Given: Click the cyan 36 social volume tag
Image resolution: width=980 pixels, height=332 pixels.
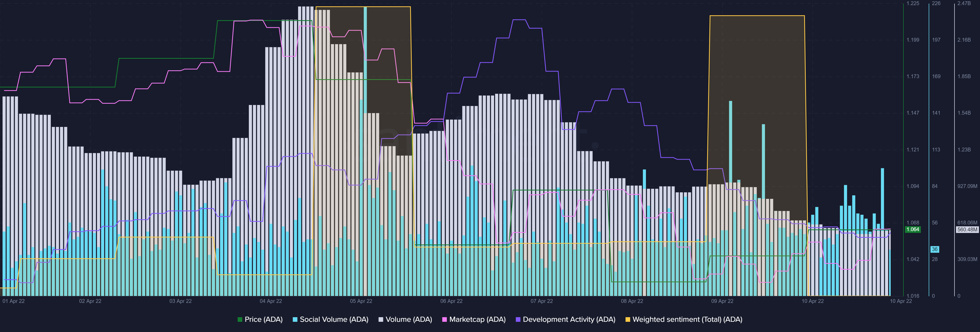Looking at the screenshot, I should [935, 249].
